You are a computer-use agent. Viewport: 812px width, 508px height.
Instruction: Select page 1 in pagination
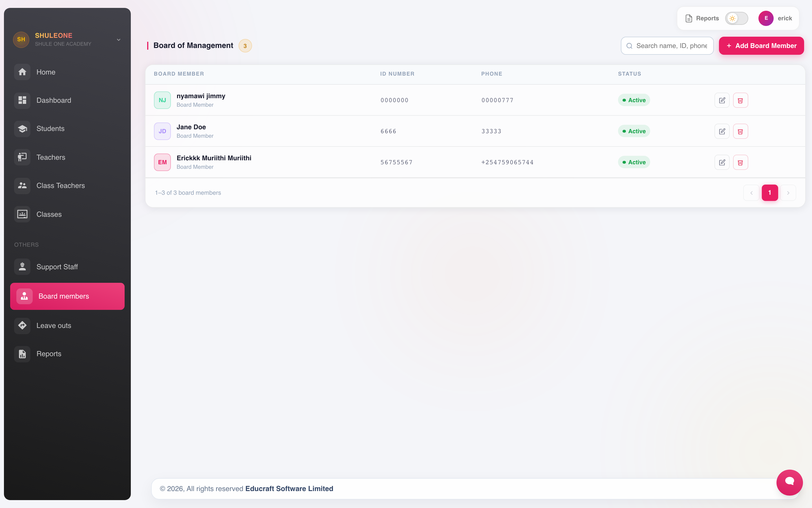click(770, 193)
